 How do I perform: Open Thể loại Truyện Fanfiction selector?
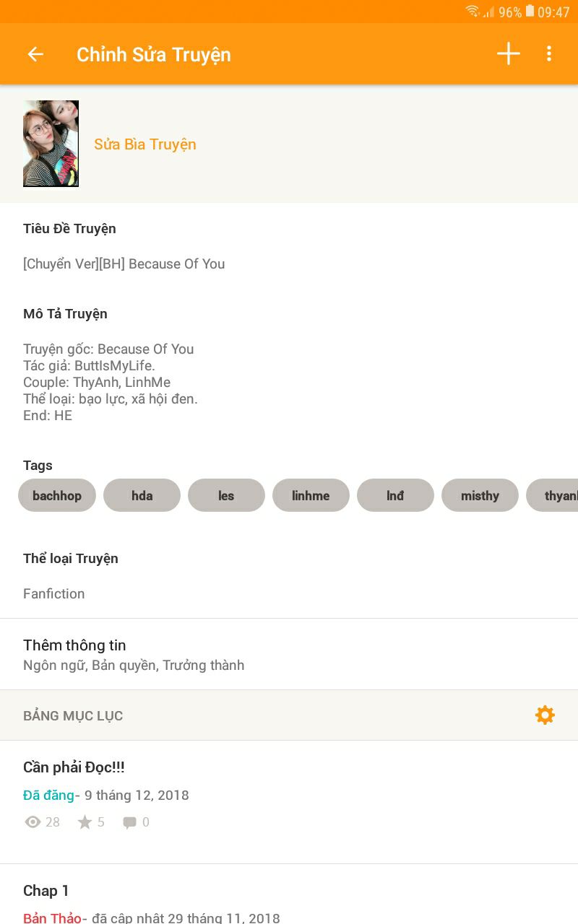tap(289, 576)
